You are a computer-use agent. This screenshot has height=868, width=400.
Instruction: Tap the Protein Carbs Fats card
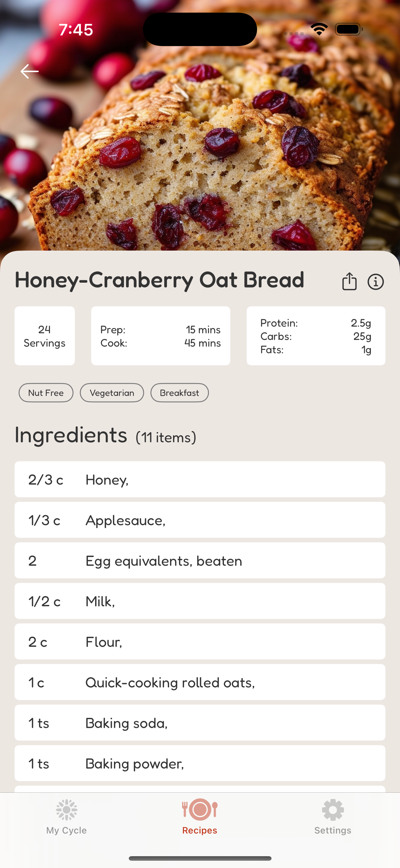(x=316, y=336)
